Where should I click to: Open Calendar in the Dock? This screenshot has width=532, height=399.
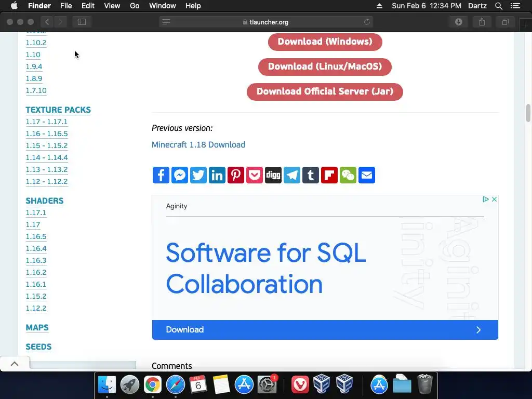[x=198, y=384]
